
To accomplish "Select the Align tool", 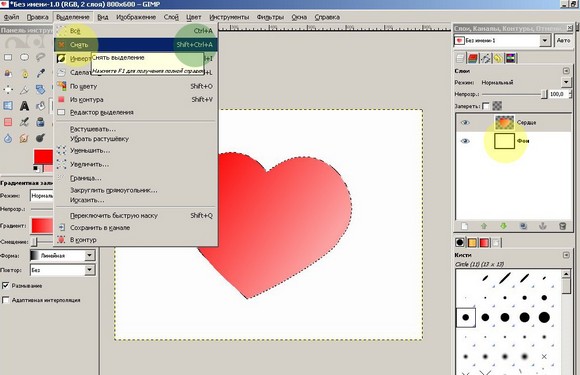I will pyautogui.click(x=8, y=89).
